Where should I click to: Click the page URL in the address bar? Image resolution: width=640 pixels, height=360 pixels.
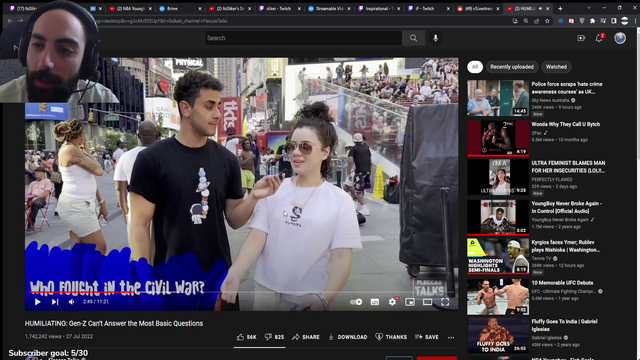tap(160, 21)
